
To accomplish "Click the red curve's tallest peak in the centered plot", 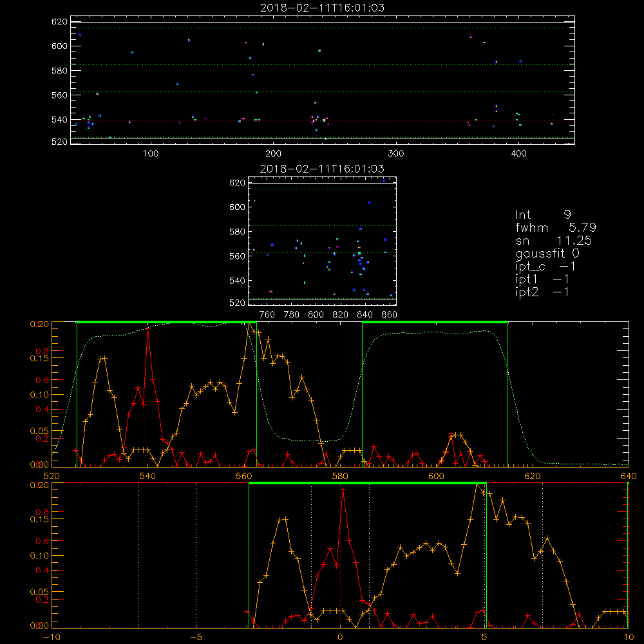I will [343, 489].
